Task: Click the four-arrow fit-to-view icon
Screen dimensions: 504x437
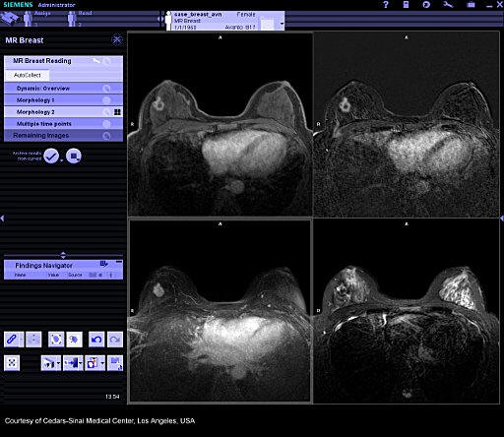Action: point(12,363)
